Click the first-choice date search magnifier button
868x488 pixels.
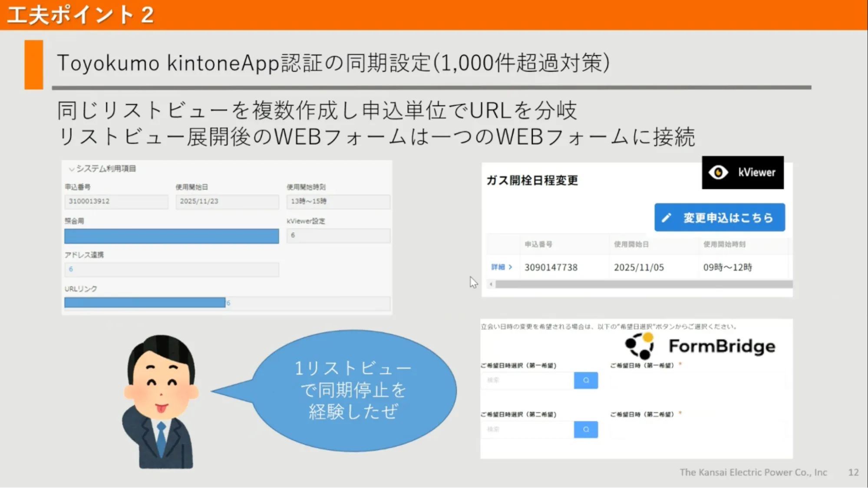click(x=586, y=380)
